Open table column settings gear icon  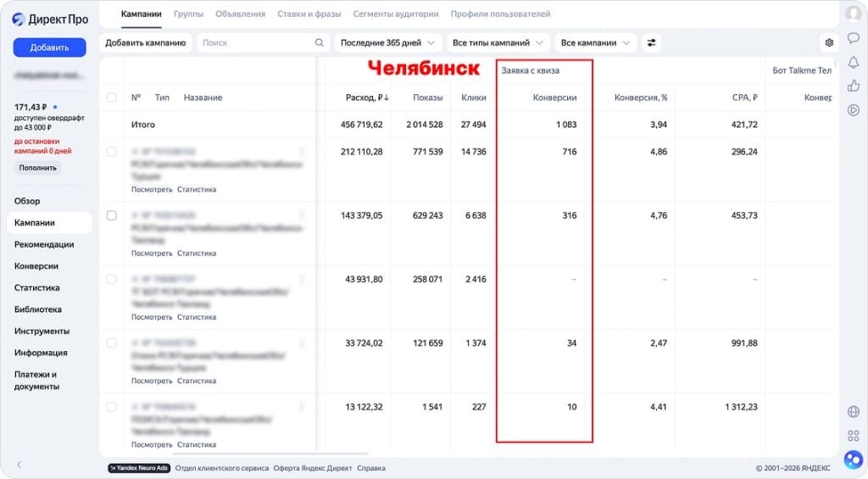829,42
